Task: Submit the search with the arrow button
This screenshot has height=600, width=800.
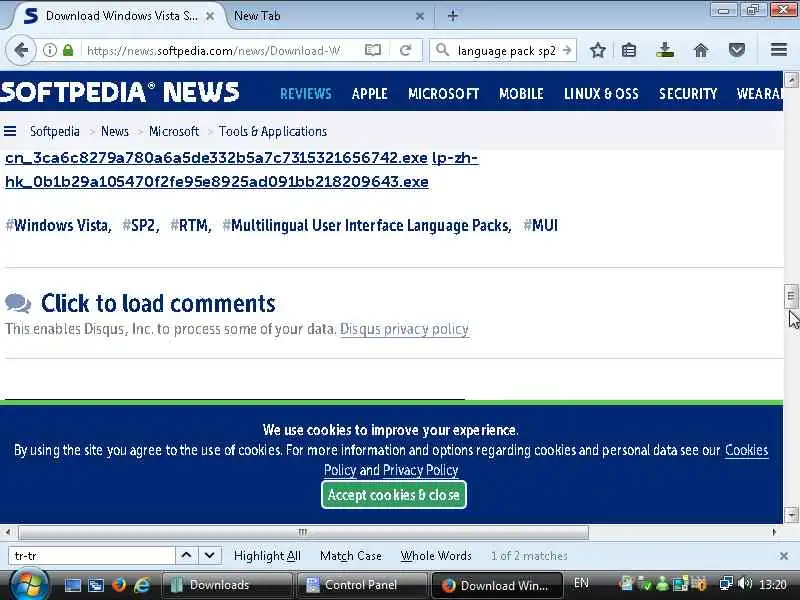Action: [x=567, y=50]
